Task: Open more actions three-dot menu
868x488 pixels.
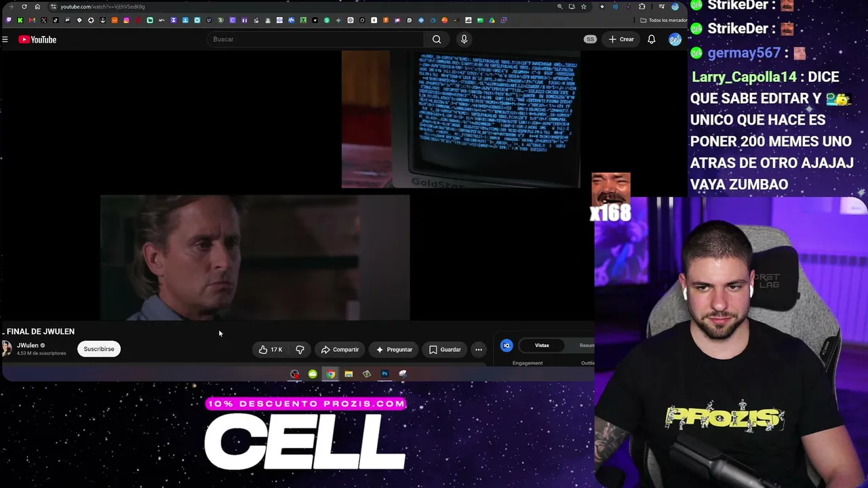Action: click(479, 350)
